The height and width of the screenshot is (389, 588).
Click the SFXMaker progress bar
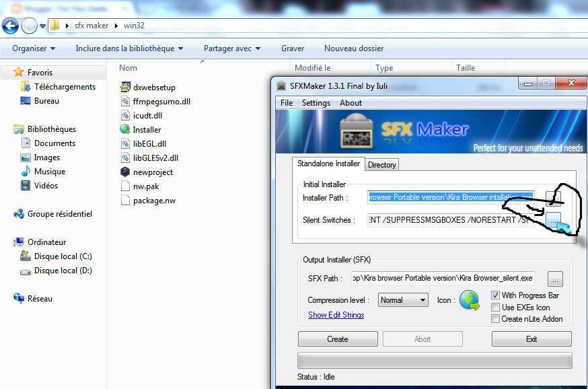435,361
